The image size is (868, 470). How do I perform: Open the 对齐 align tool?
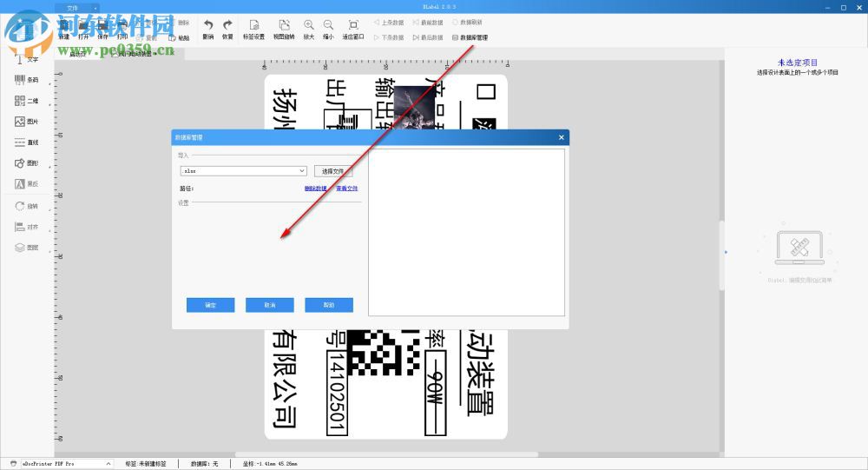click(x=26, y=227)
